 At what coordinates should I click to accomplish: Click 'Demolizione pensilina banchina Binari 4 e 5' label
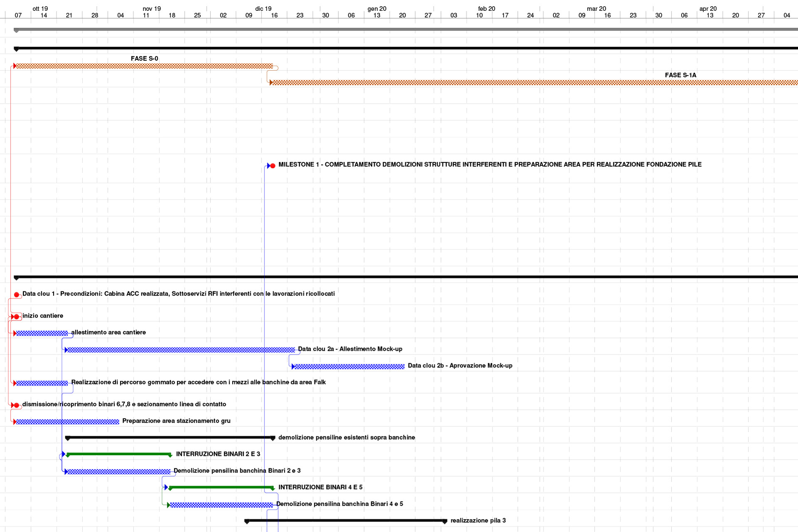(x=340, y=504)
